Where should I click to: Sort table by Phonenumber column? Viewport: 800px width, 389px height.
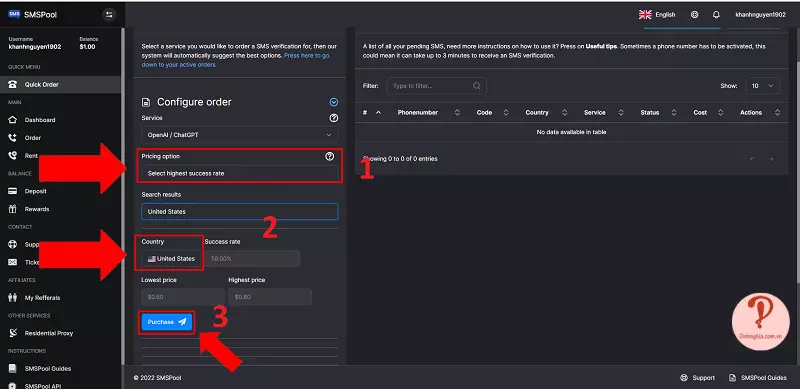(429, 112)
